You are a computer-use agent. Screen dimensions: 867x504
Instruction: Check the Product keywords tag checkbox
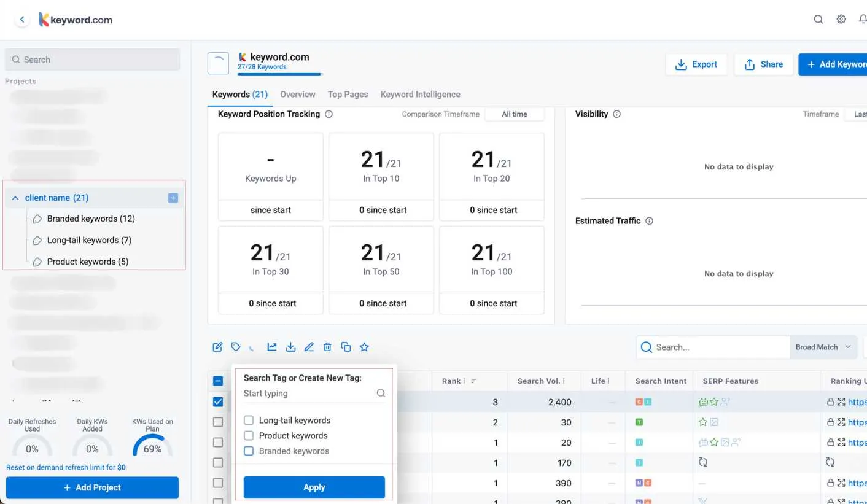tap(249, 436)
